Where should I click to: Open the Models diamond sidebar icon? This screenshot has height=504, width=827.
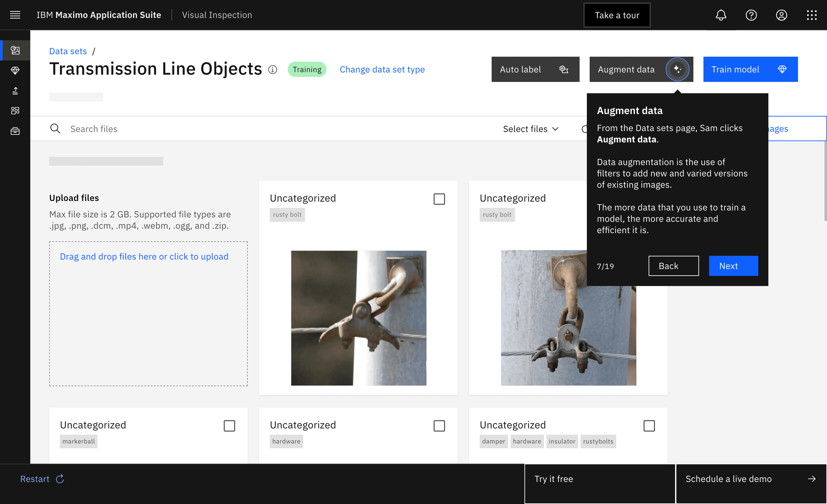click(x=15, y=70)
